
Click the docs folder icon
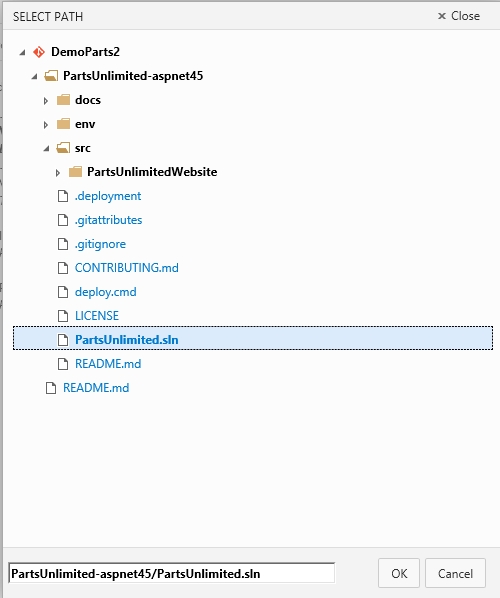pyautogui.click(x=63, y=100)
